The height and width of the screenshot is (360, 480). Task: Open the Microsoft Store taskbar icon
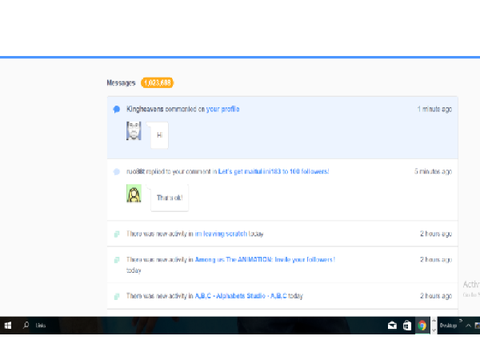(407, 325)
